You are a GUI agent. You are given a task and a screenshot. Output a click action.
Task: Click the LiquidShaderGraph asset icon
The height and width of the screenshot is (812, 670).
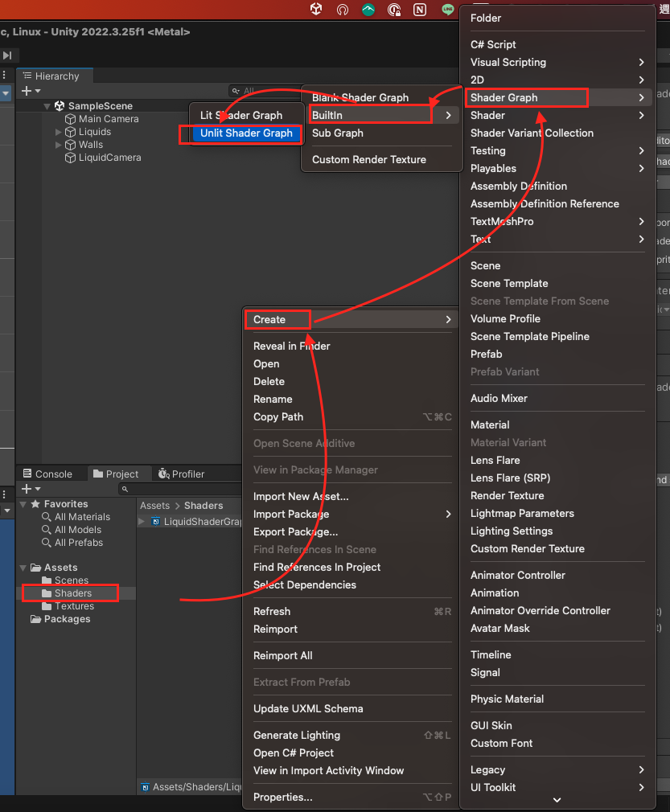(156, 522)
